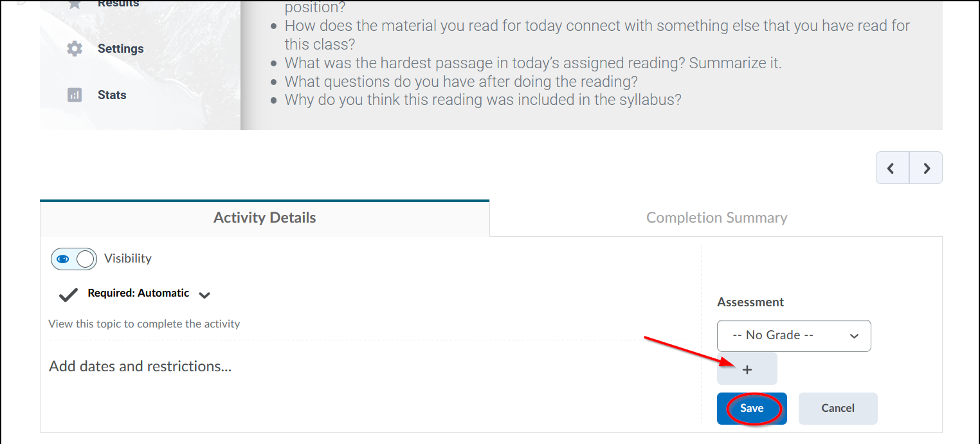Go to next topic with right chevron
This screenshot has width=980, height=444.
pyautogui.click(x=926, y=168)
